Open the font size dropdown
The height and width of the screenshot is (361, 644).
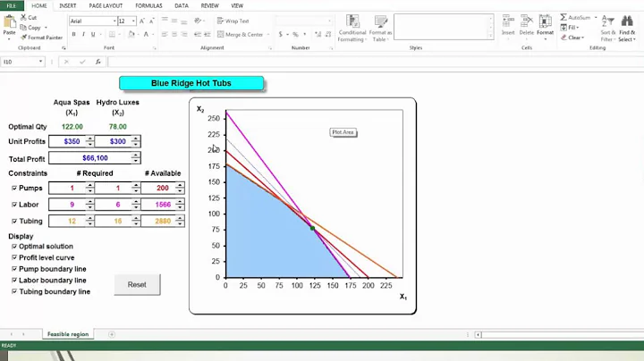click(133, 21)
